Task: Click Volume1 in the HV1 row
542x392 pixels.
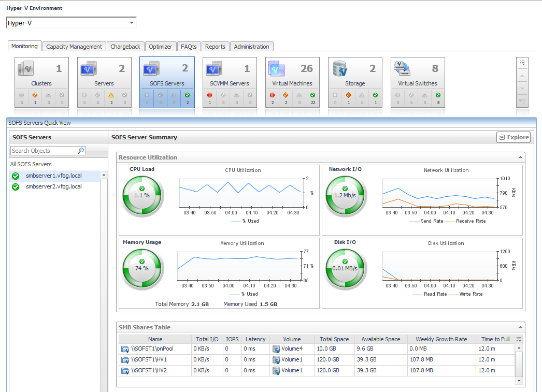Action: [292, 359]
